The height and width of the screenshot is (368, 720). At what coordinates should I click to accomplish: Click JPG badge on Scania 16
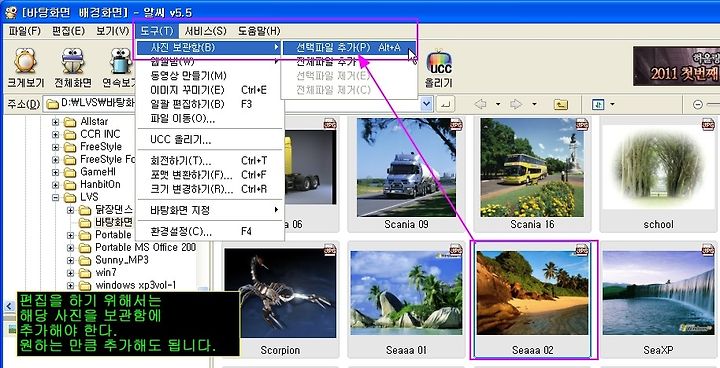point(582,124)
